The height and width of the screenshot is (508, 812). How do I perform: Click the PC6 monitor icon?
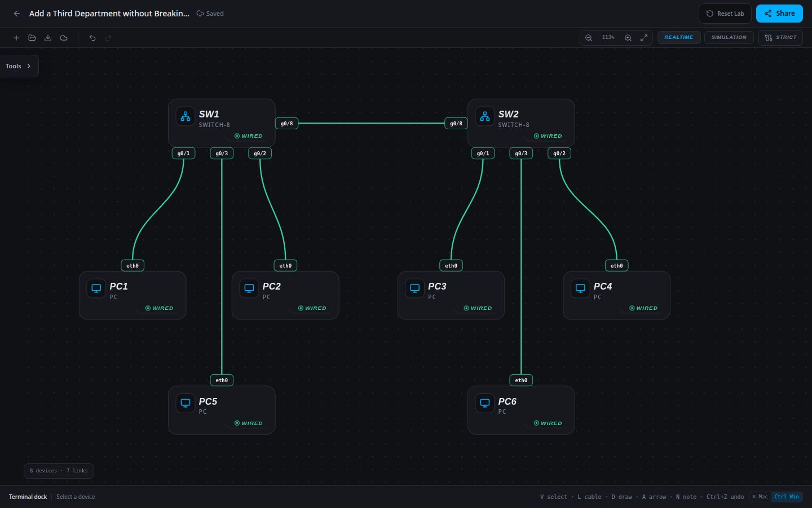(x=485, y=403)
